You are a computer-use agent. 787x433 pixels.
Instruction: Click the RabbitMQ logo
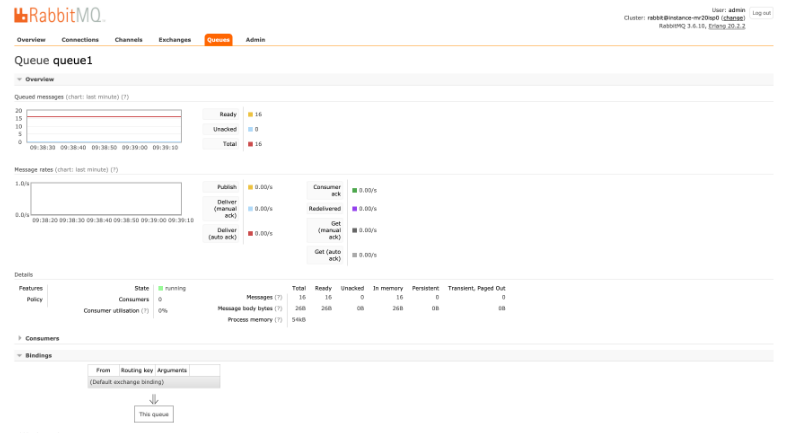coord(59,15)
